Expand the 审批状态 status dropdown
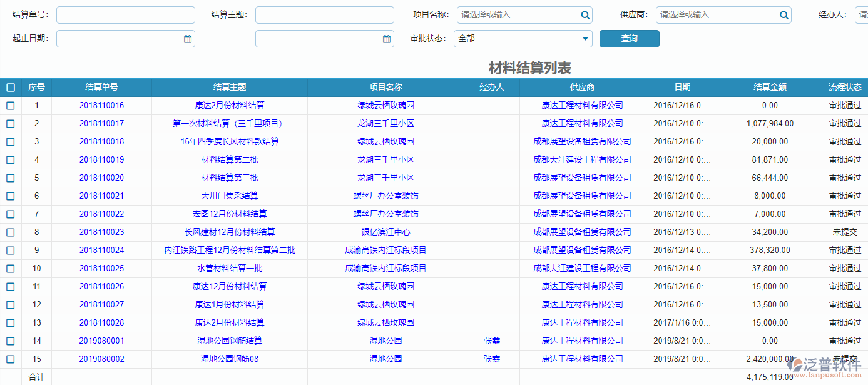The width and height of the screenshot is (868, 385). coord(585,38)
